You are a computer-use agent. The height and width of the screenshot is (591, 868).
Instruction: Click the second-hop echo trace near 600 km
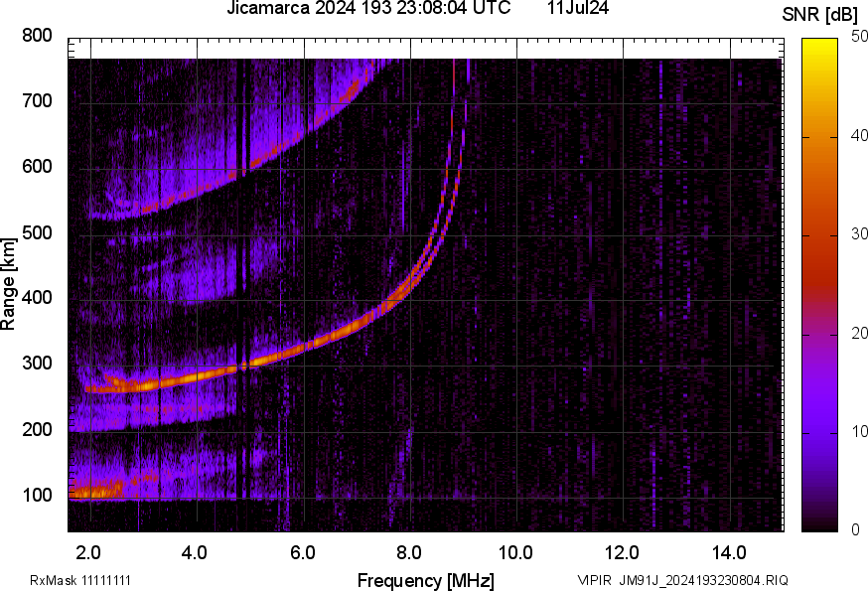click(x=249, y=166)
